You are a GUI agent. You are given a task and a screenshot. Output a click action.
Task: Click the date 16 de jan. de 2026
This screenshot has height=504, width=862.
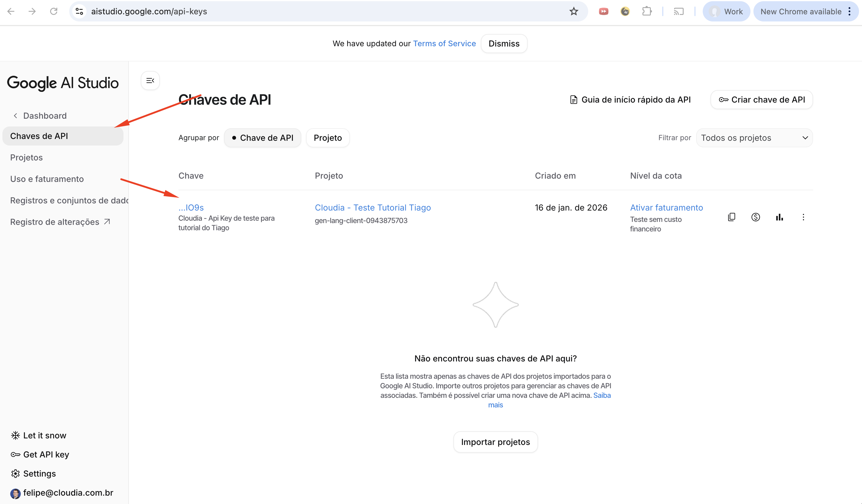[x=571, y=208]
